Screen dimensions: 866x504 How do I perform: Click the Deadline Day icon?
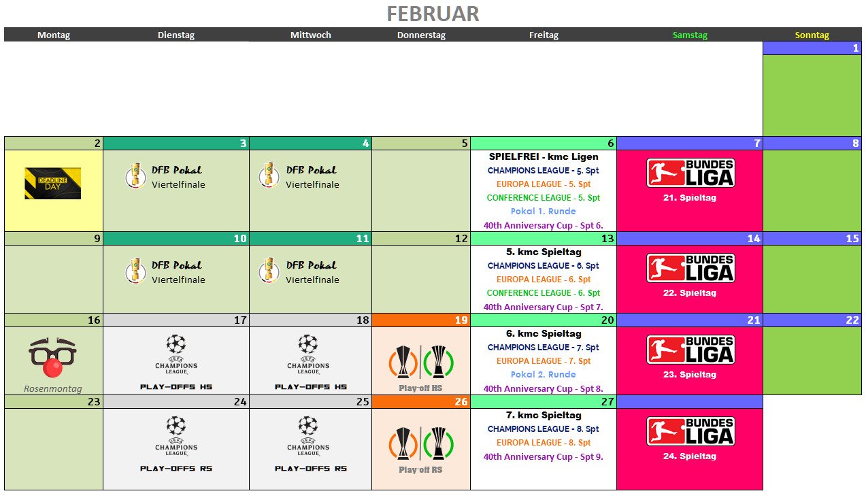tap(53, 183)
